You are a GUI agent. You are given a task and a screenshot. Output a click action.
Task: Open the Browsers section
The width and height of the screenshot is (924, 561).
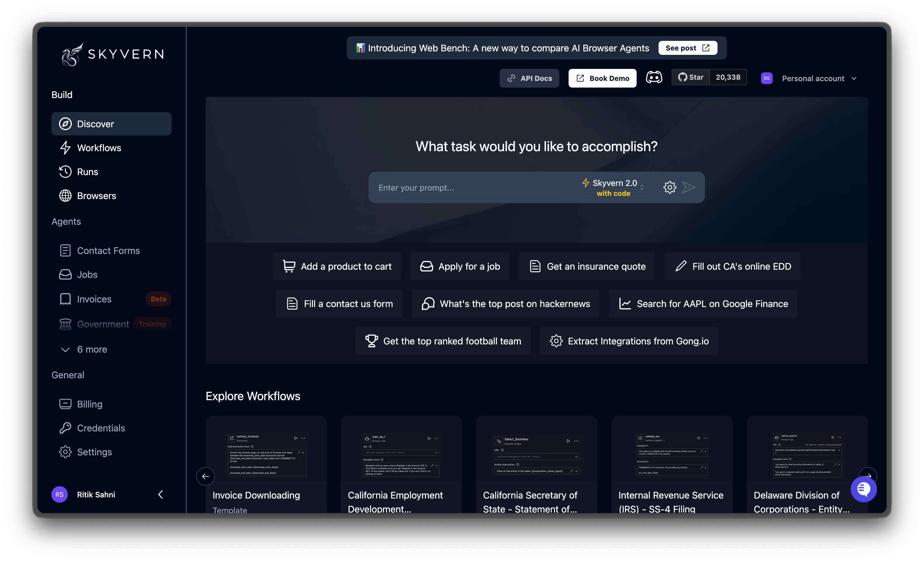click(x=111, y=196)
